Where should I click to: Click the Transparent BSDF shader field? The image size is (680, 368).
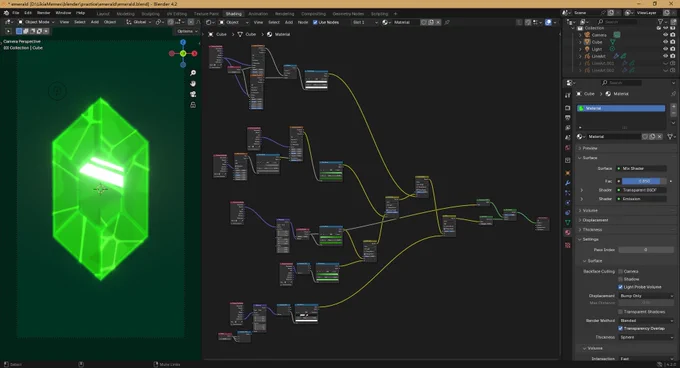click(x=641, y=190)
